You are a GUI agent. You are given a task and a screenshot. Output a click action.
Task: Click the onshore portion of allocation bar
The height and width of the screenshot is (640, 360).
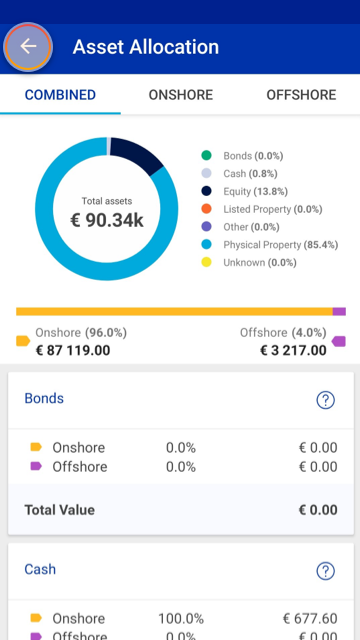pyautogui.click(x=174, y=312)
